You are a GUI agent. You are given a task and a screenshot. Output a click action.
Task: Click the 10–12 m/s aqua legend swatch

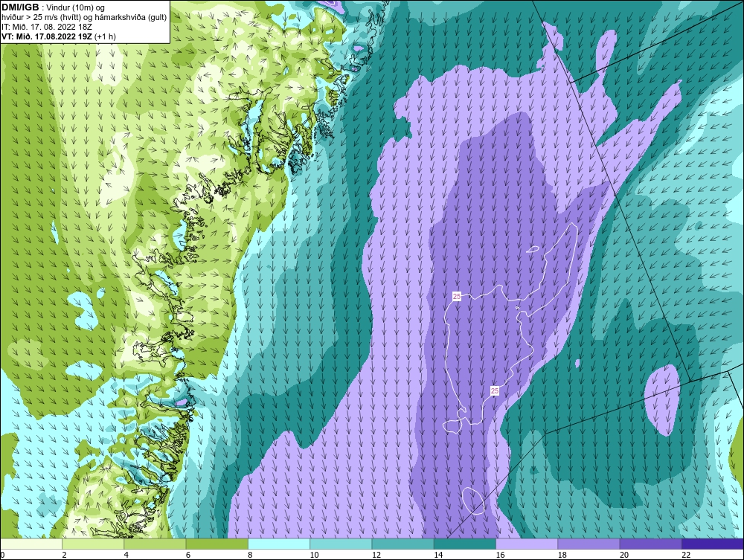341,544
